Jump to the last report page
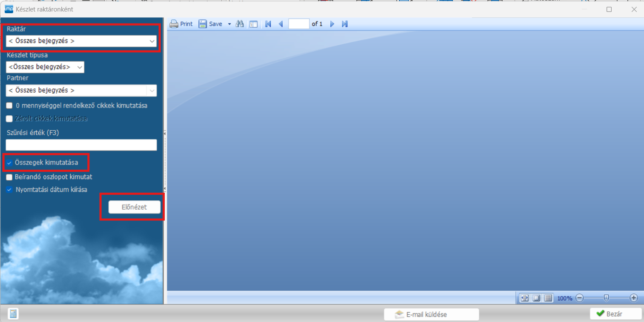 (x=345, y=24)
